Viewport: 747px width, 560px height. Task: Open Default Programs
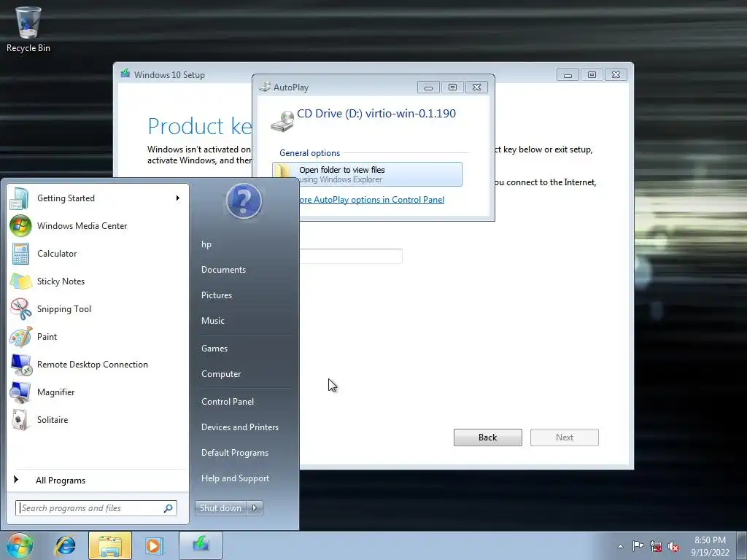click(235, 453)
